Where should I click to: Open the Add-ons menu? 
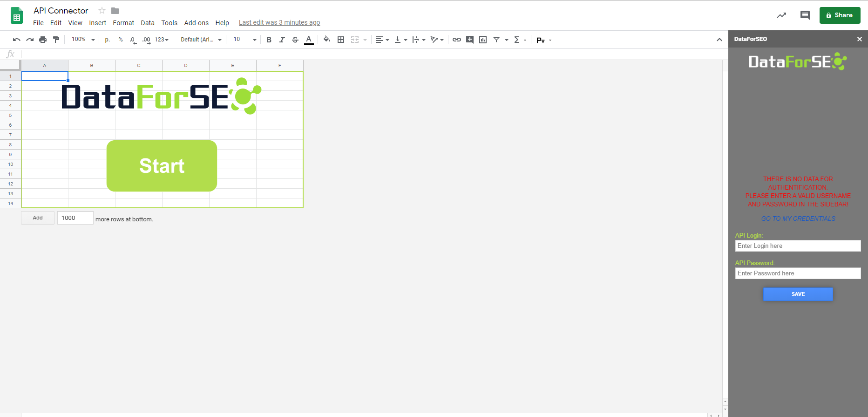point(196,23)
